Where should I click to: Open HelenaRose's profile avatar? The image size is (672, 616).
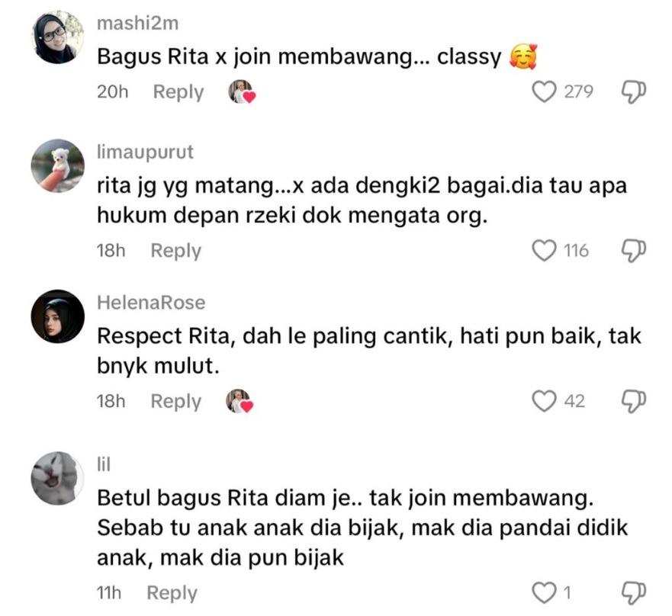pyautogui.click(x=57, y=316)
